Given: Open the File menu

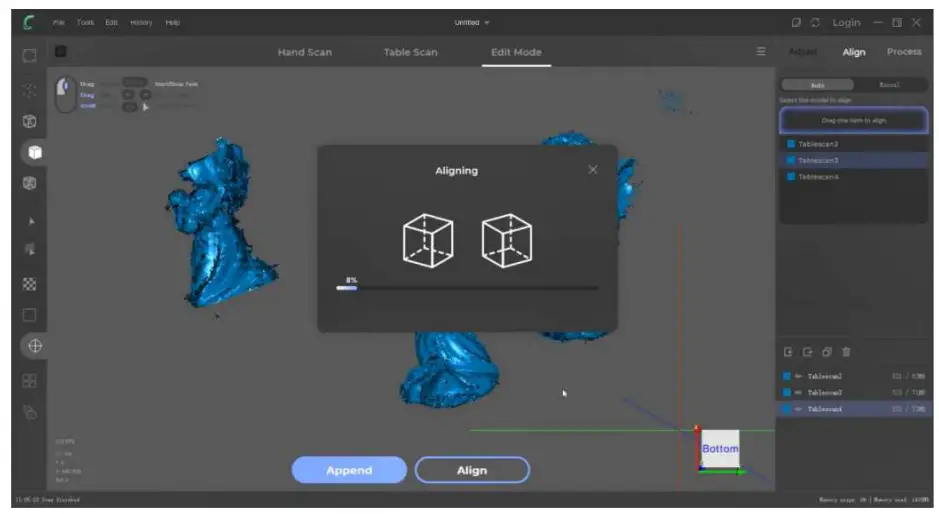Looking at the screenshot, I should click(x=58, y=23).
